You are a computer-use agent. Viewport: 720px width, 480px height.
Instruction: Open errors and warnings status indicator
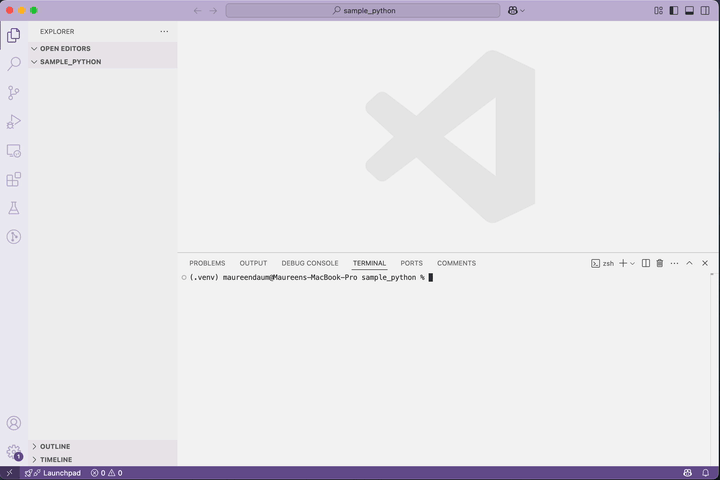point(107,473)
